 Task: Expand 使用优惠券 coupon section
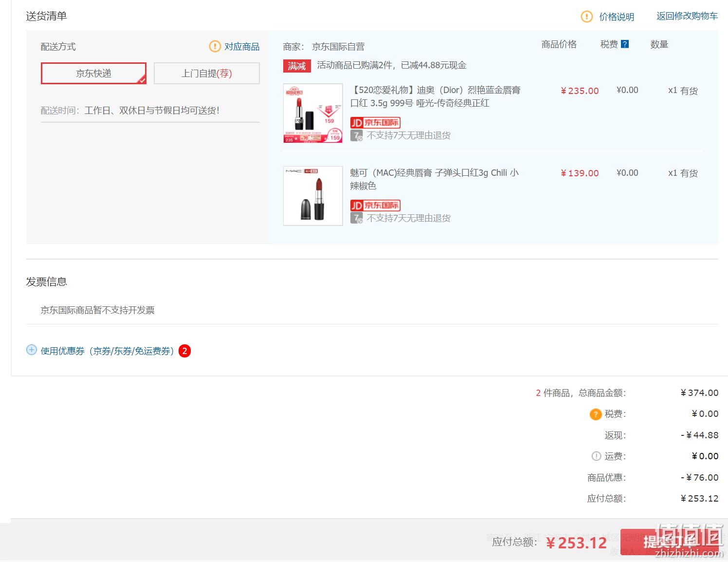coord(107,351)
